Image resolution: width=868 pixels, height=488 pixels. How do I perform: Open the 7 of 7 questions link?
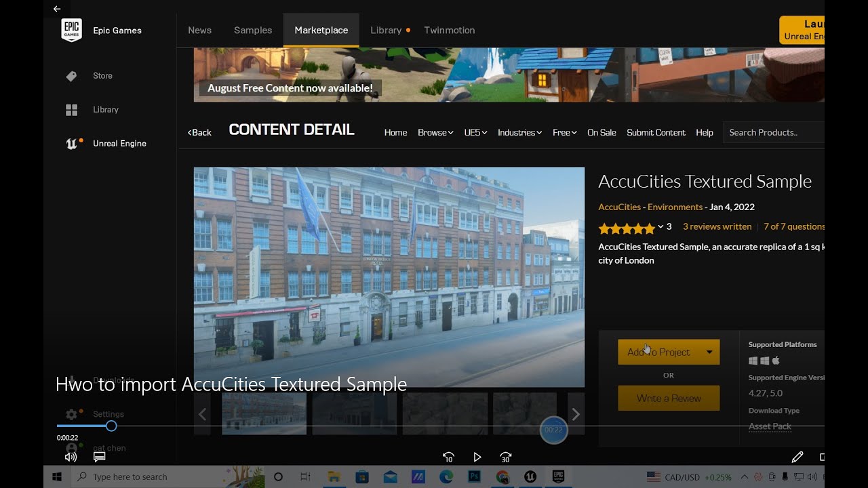pos(794,227)
